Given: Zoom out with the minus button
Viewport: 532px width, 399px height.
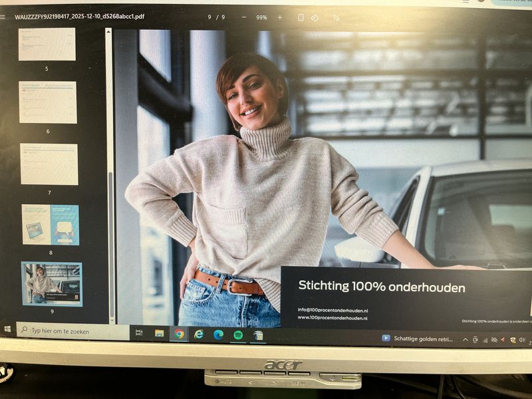Looking at the screenshot, I should [x=244, y=17].
